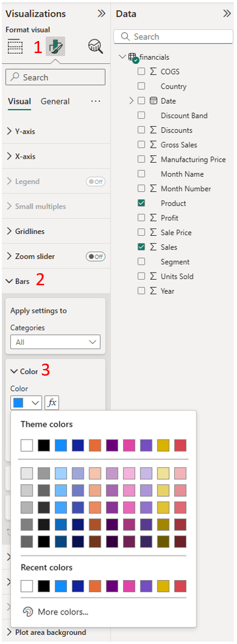Pick orange in Theme colors row

click(95, 445)
